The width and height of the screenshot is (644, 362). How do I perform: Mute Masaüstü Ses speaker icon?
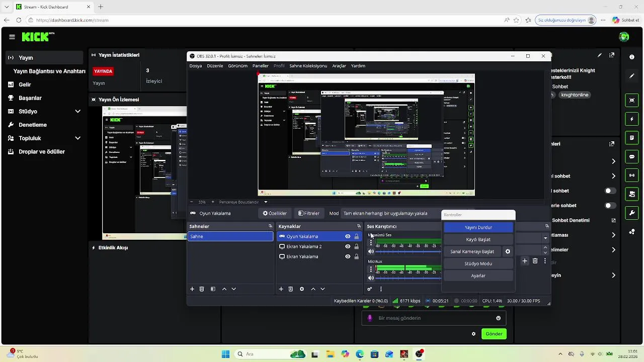(371, 251)
